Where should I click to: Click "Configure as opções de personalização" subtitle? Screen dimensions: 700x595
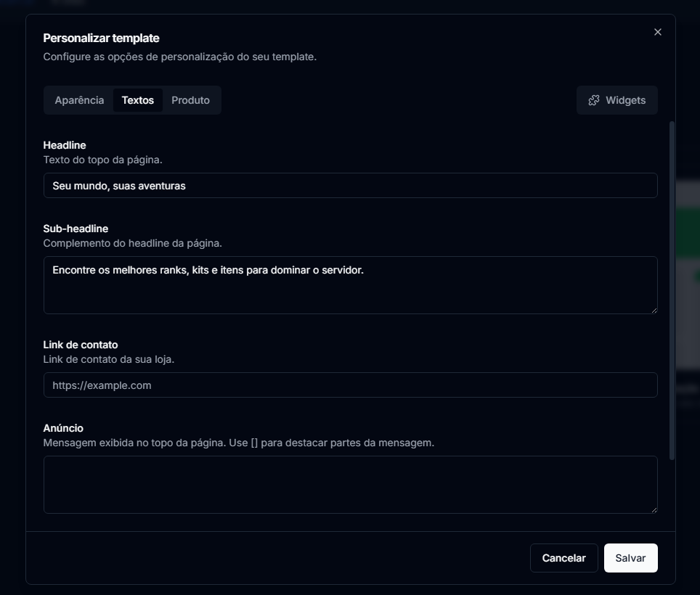click(x=180, y=57)
